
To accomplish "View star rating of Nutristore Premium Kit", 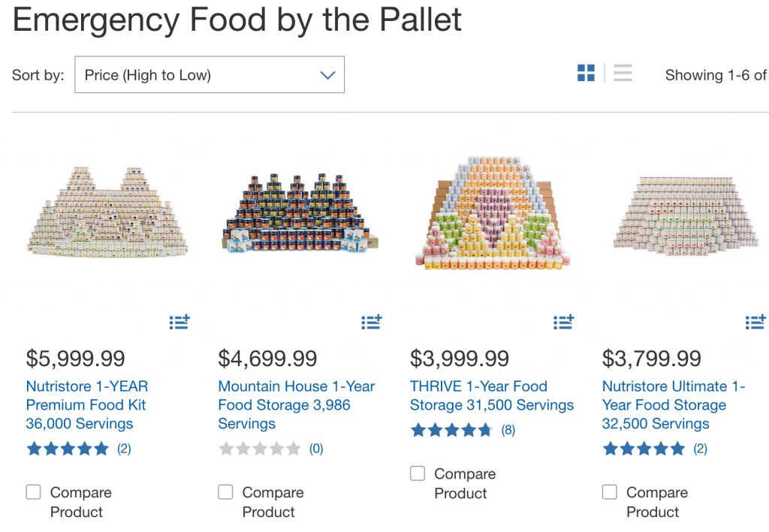I will point(68,449).
